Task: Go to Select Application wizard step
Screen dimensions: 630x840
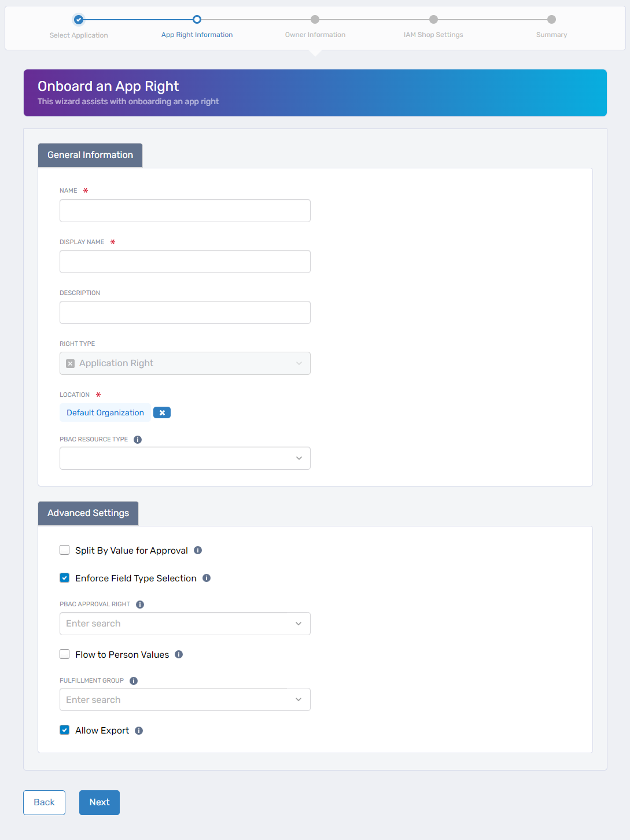Action: tap(79, 20)
